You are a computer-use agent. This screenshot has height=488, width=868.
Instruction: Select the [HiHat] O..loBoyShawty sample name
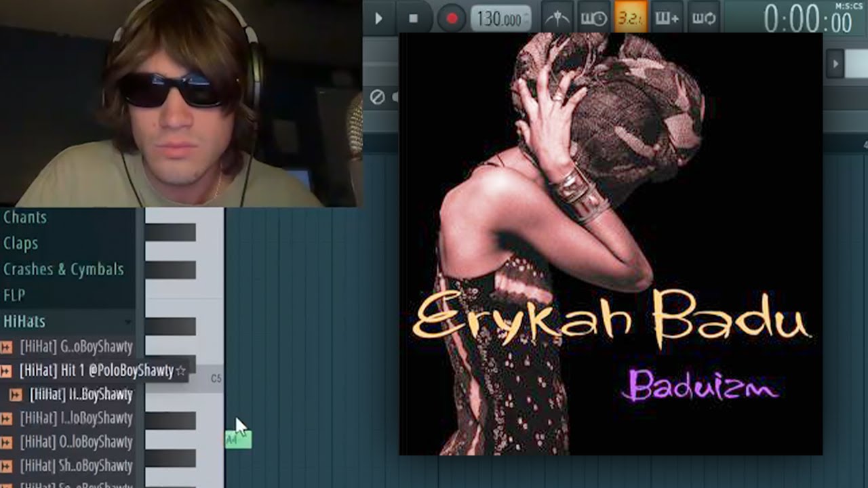(x=76, y=443)
